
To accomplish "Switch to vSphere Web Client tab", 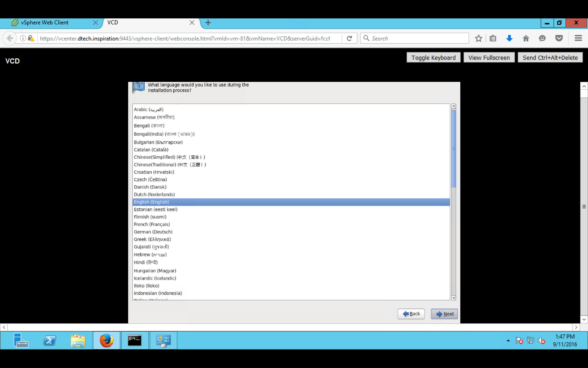I will [45, 22].
